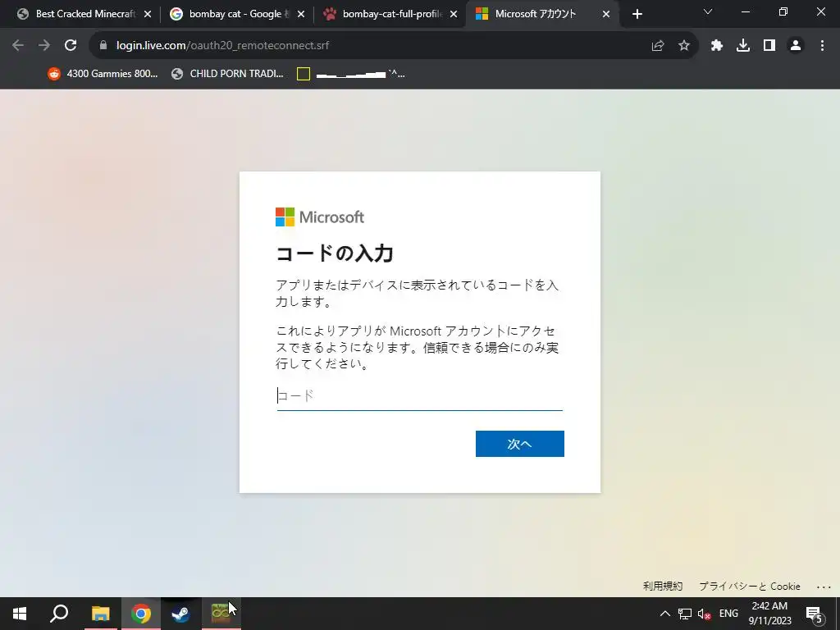This screenshot has width=840, height=630.
Task: Focus the コード code input field
Action: pos(419,396)
